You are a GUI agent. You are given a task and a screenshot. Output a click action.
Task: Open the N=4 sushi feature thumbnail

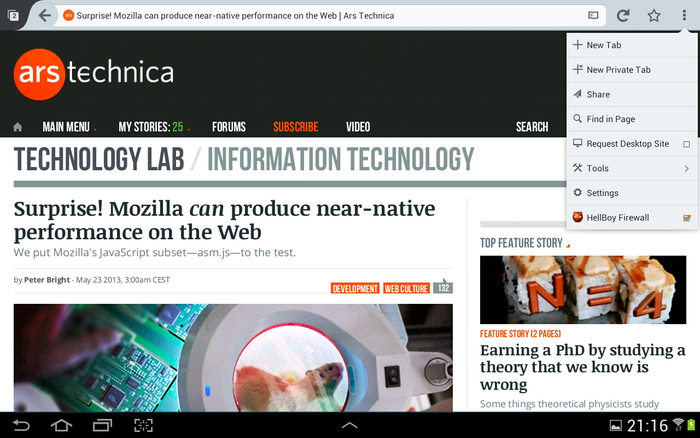(x=583, y=289)
